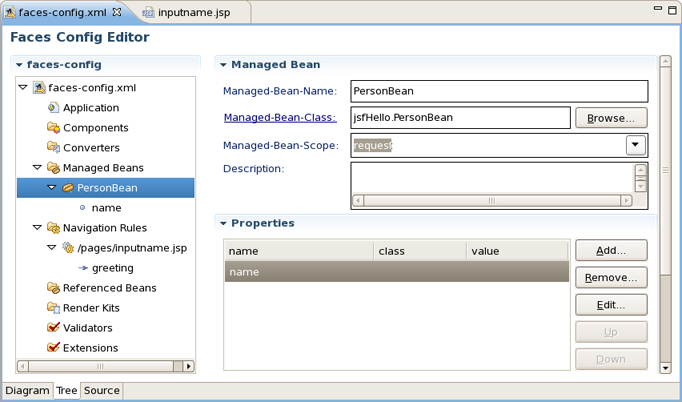682x402 pixels.
Task: Click the Validators check icon
Action: (53, 328)
